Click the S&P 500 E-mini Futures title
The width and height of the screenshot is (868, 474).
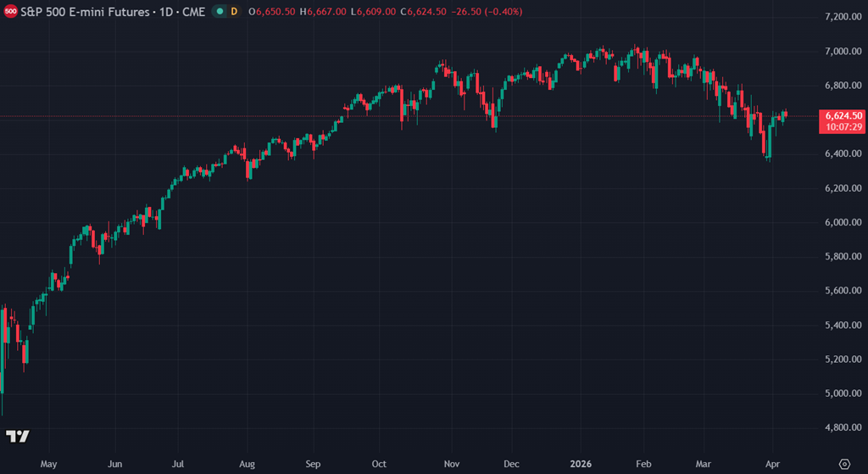[x=112, y=12]
